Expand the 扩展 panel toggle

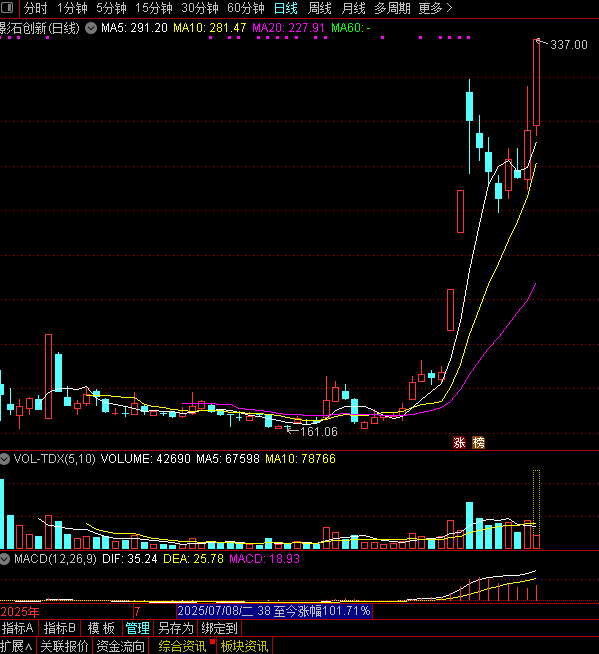point(17,646)
